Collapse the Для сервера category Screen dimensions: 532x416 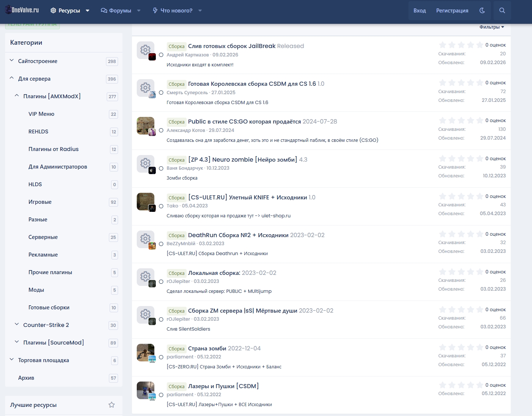coord(12,78)
